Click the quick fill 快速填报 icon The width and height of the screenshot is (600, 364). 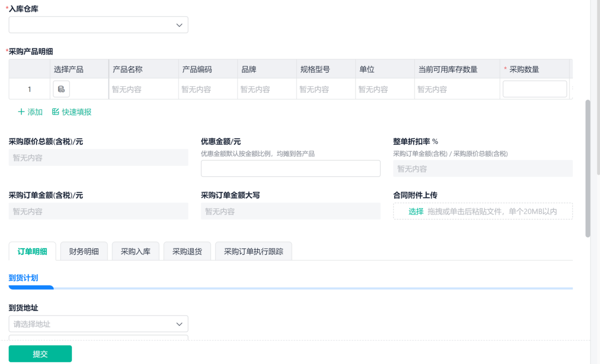pyautogui.click(x=55, y=112)
